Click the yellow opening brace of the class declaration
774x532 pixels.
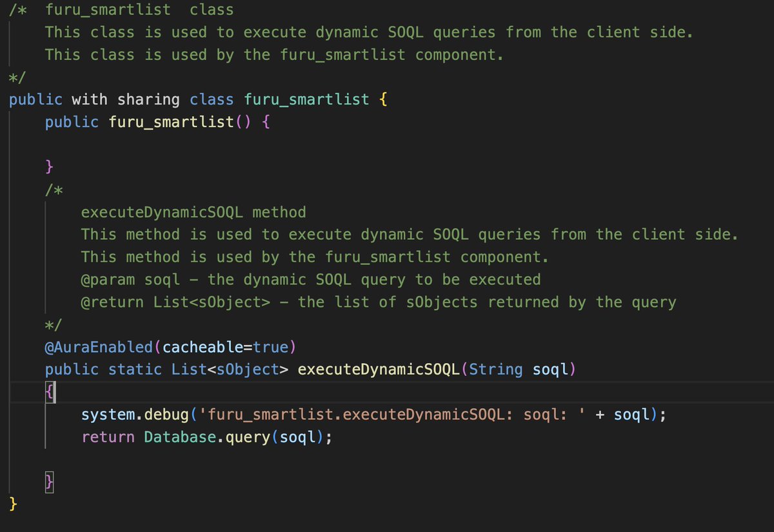click(384, 100)
